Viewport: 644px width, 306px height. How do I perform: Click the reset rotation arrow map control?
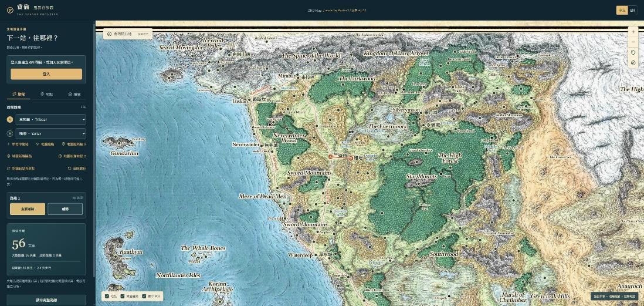point(633,53)
